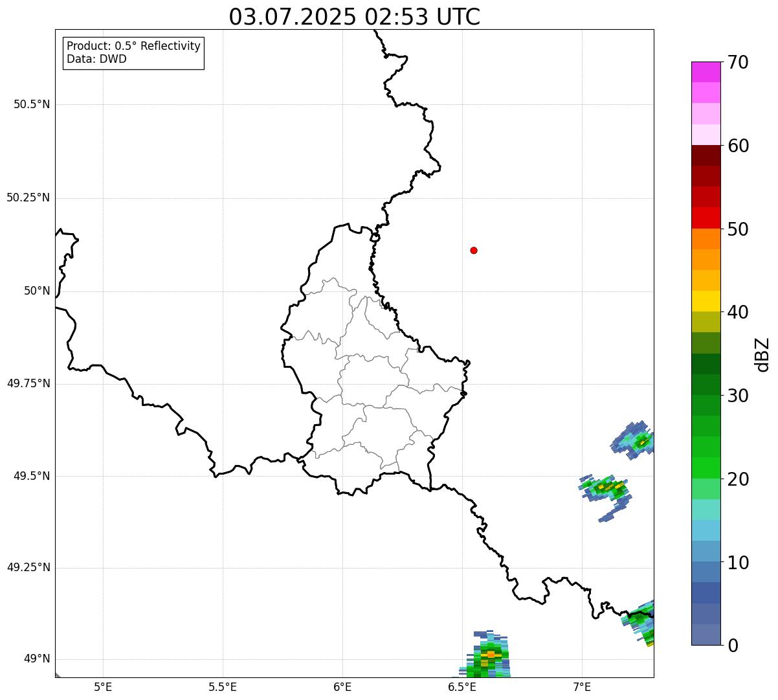Viewport: 778px width, 700px height.
Task: Click the red location marker dot
Action: click(x=474, y=250)
